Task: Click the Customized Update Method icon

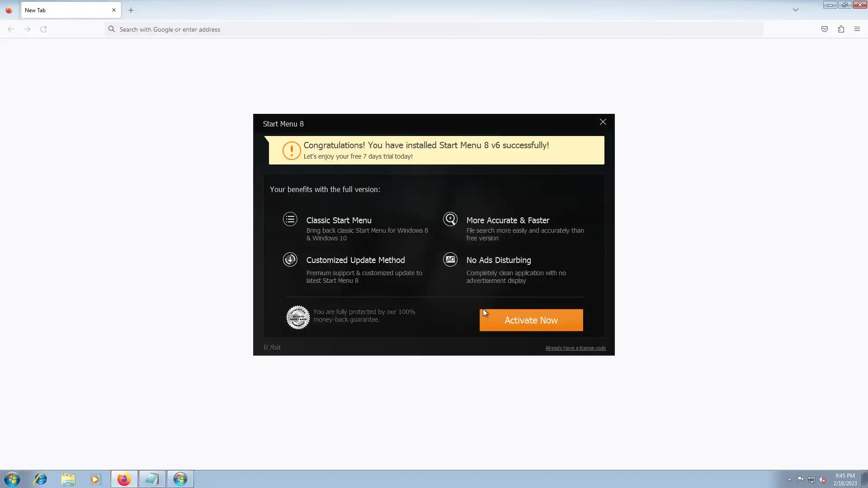Action: click(290, 259)
